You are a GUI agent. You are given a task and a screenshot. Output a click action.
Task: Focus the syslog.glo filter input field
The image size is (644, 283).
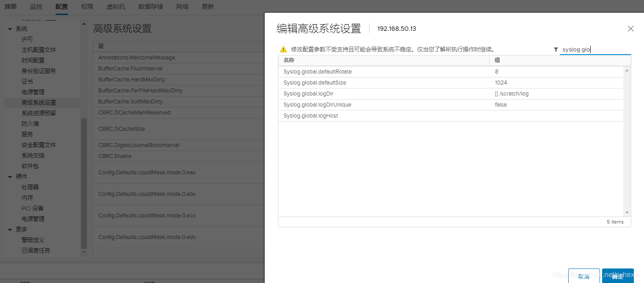coord(595,49)
